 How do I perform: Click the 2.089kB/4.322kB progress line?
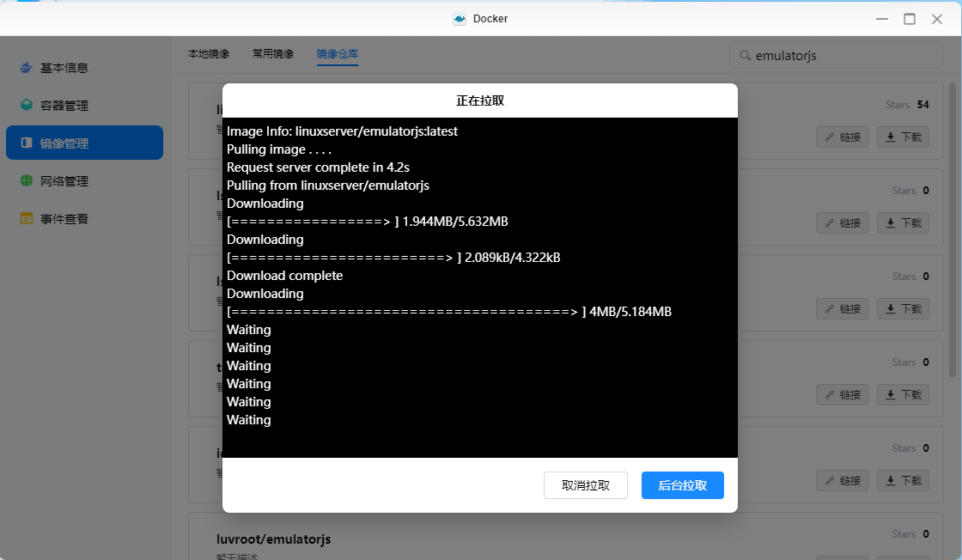tap(393, 258)
